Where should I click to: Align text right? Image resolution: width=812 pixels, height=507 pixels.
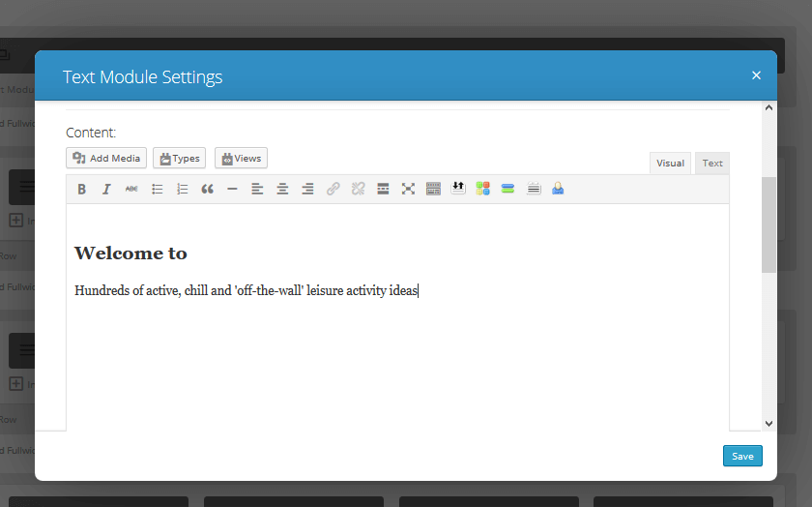[x=307, y=190]
